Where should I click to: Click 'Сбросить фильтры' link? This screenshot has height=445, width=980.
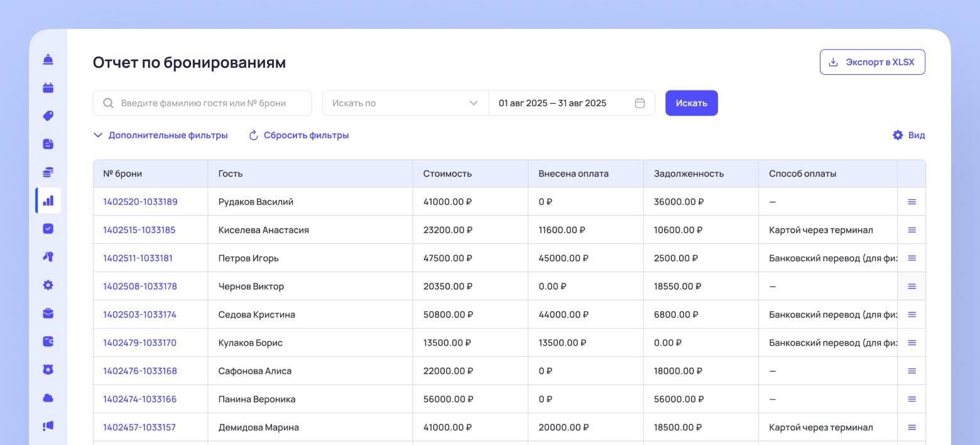click(299, 135)
